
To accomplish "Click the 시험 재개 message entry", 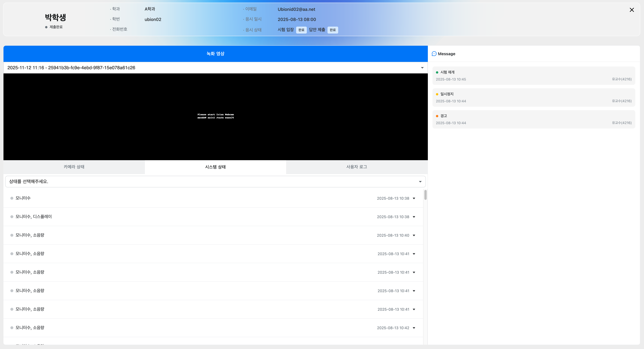I will click(x=534, y=75).
